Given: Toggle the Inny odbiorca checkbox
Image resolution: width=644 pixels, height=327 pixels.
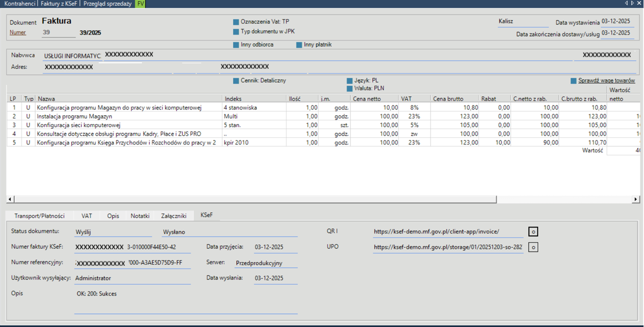Looking at the screenshot, I should pos(236,45).
